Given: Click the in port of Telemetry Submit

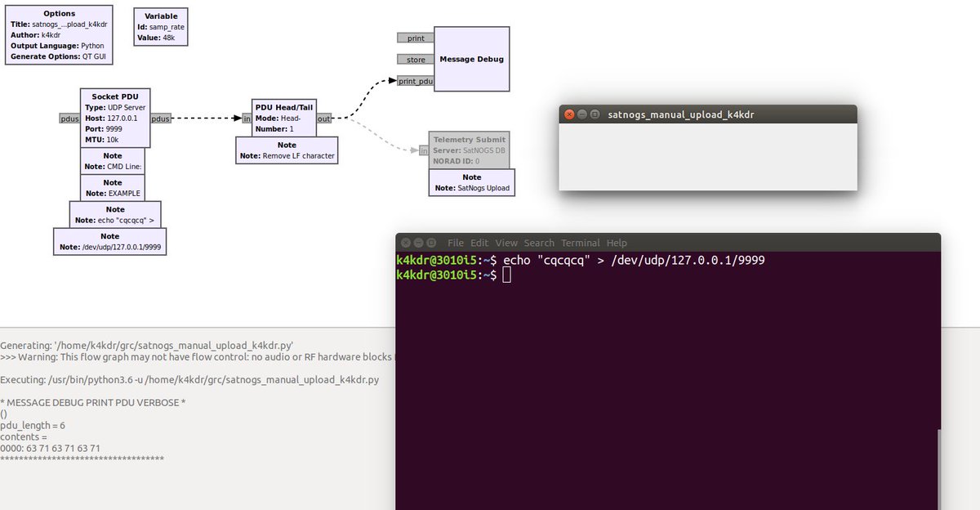Looking at the screenshot, I should tap(425, 150).
